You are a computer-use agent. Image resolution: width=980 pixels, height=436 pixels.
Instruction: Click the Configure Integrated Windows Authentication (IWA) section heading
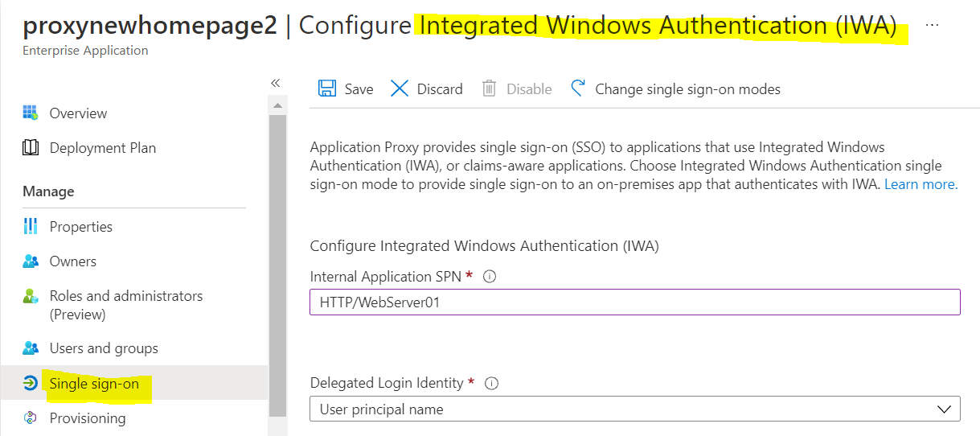pos(485,246)
